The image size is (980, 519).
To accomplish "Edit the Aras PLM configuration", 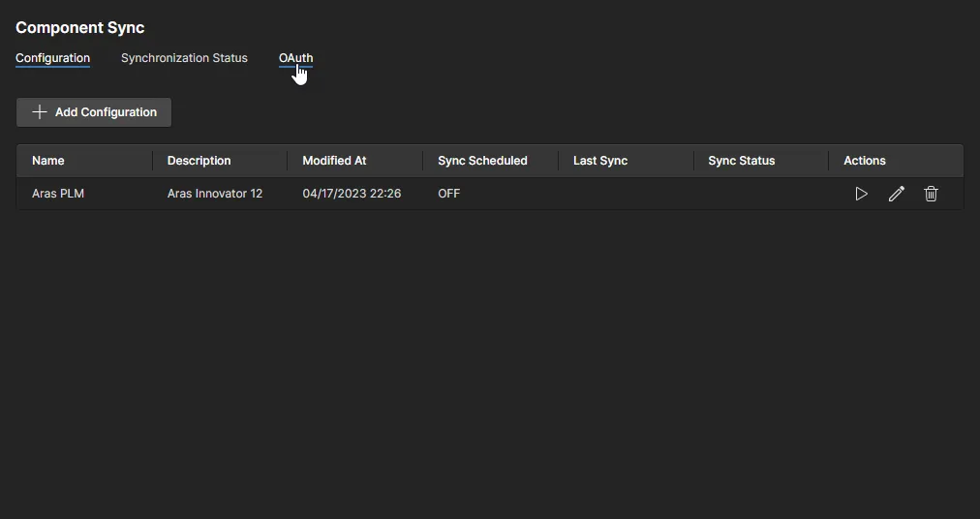I will (x=897, y=194).
